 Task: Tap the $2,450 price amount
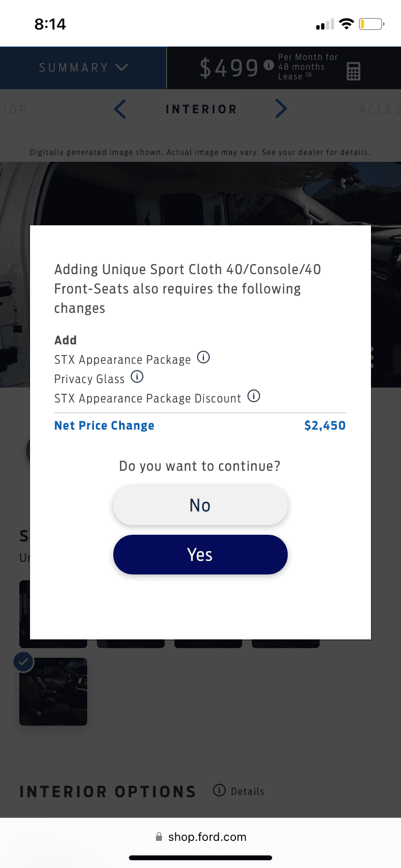(x=324, y=426)
